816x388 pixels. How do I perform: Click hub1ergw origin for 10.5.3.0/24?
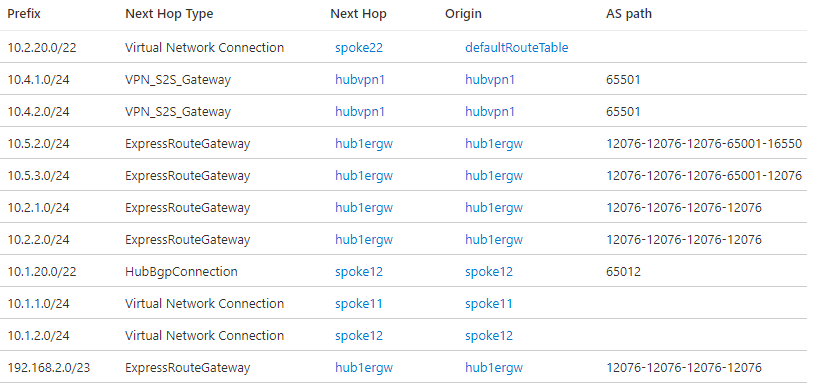(494, 176)
